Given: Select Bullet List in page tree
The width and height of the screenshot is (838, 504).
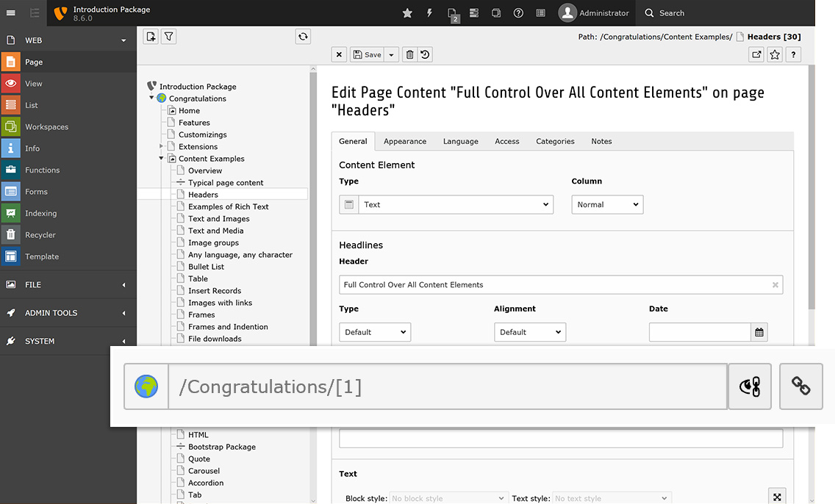Looking at the screenshot, I should pyautogui.click(x=206, y=267).
